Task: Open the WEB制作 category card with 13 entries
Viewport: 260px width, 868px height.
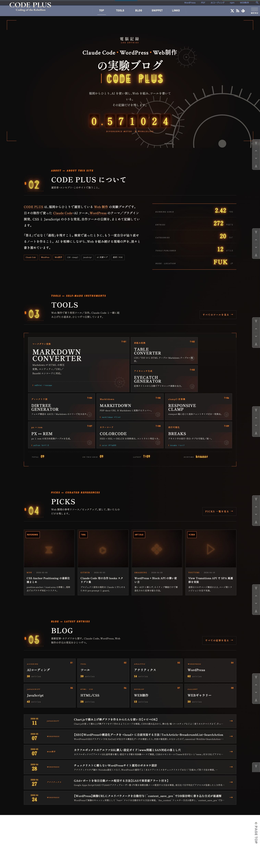Action: pos(157,695)
